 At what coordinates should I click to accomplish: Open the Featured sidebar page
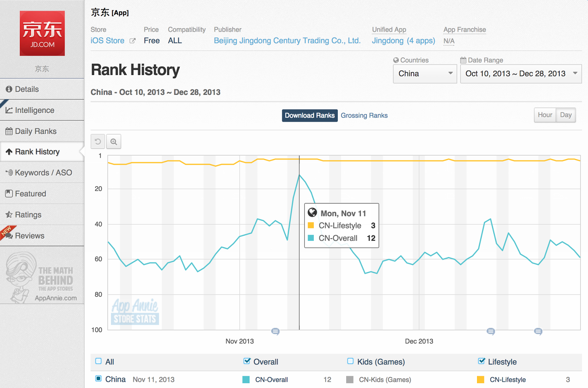(42, 193)
